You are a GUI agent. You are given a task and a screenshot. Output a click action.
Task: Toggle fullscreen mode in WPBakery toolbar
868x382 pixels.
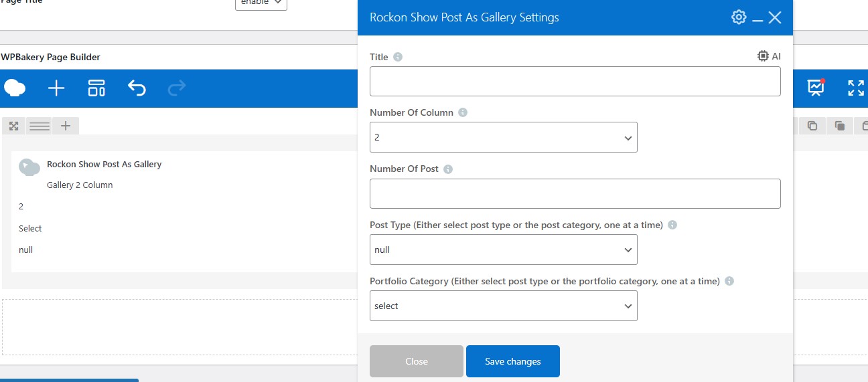856,88
